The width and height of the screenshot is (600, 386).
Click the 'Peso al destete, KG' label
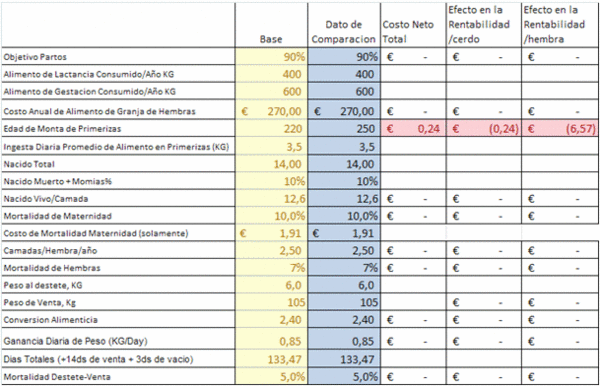[43, 285]
